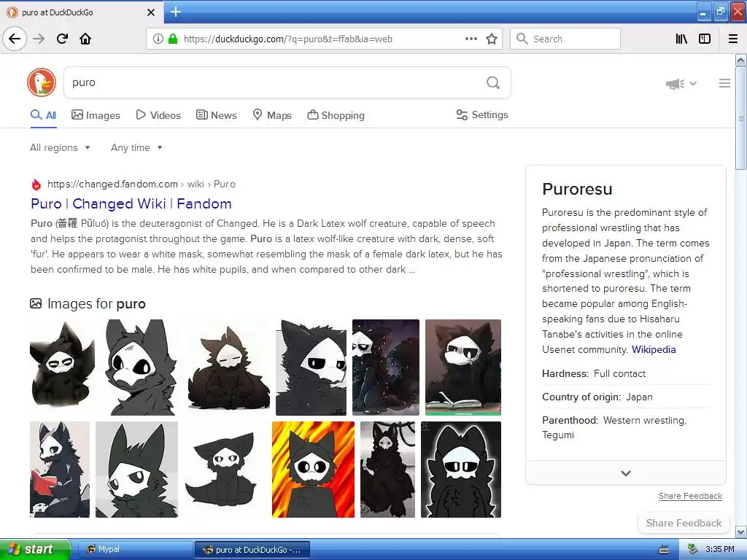Click the 'Images for puro' heading
Viewport: 747px width, 560px height.
coord(97,303)
